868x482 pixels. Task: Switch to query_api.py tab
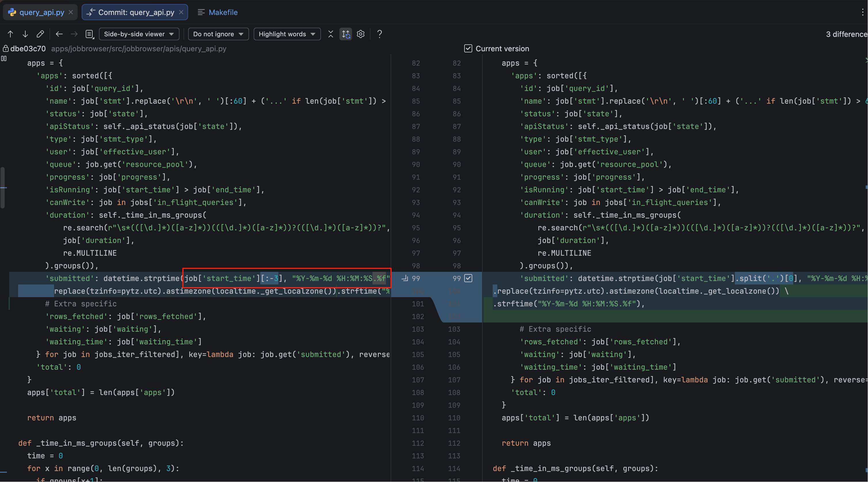pyautogui.click(x=41, y=12)
